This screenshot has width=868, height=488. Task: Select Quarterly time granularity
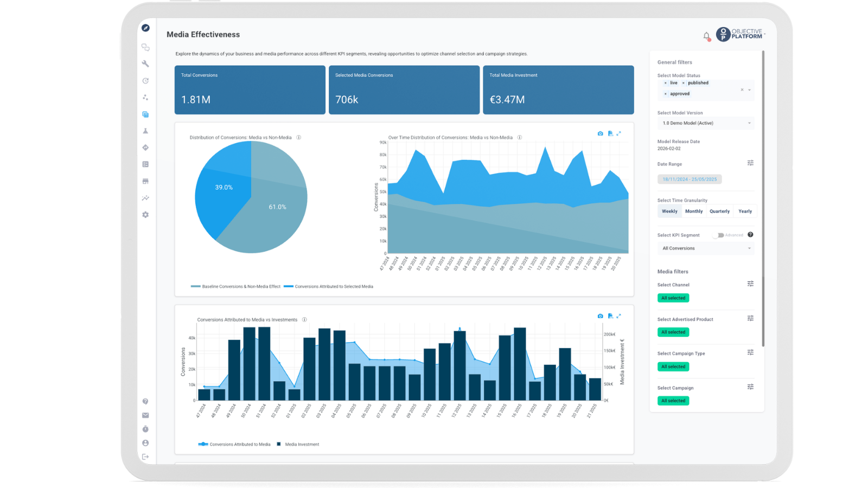(x=719, y=211)
